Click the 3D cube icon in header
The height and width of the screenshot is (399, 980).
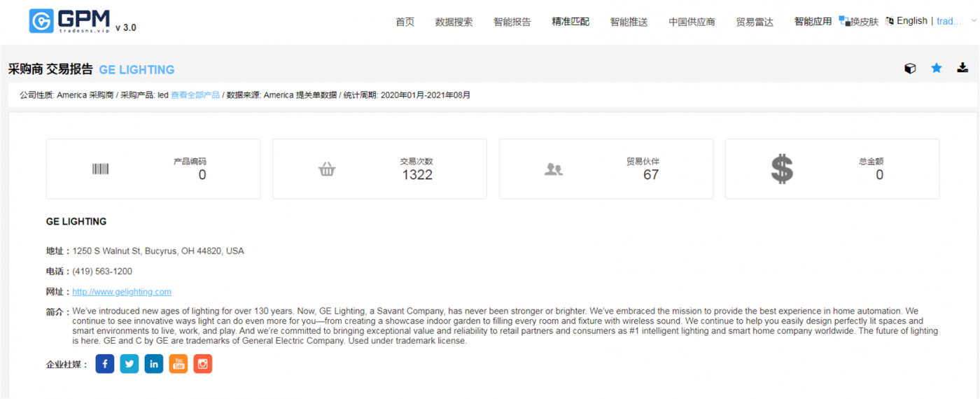click(910, 68)
